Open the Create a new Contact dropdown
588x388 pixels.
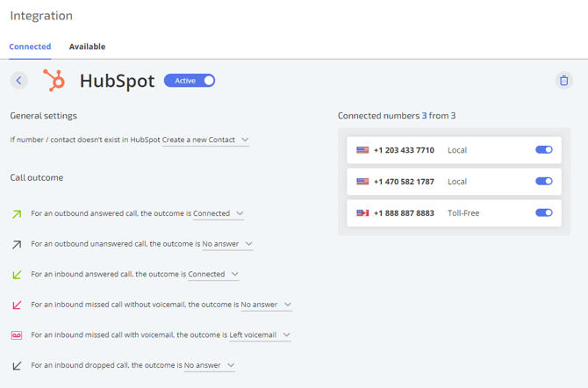pyautogui.click(x=205, y=140)
